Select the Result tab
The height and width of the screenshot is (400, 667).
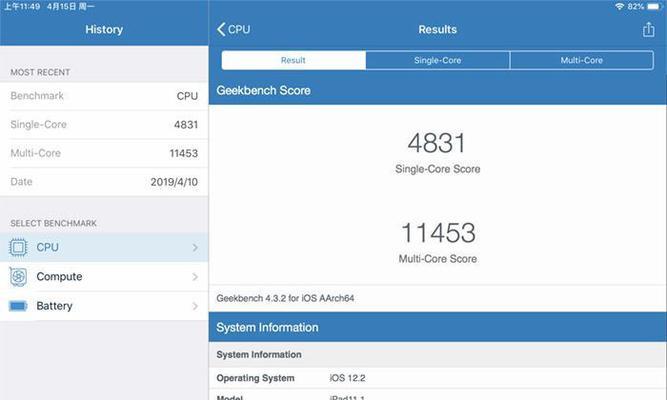point(294,60)
